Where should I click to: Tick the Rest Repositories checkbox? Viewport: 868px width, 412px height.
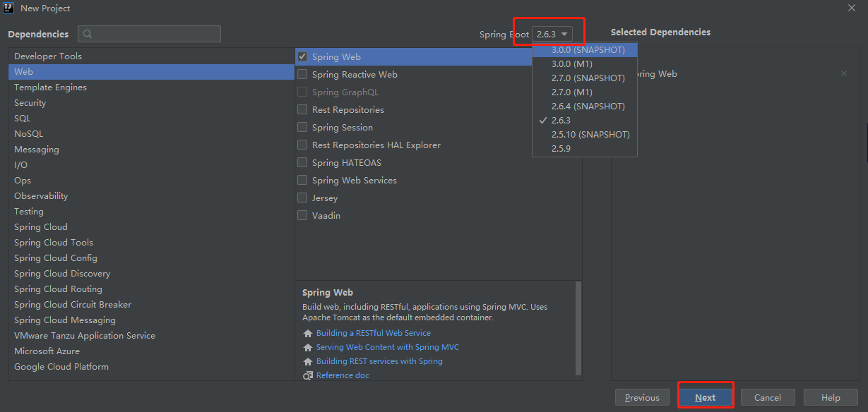tap(302, 109)
